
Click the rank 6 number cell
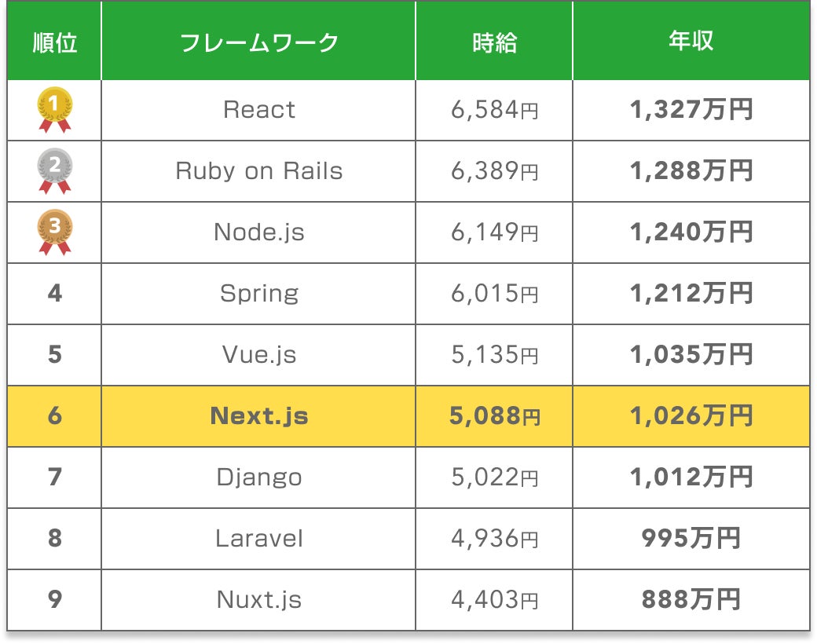(x=55, y=415)
